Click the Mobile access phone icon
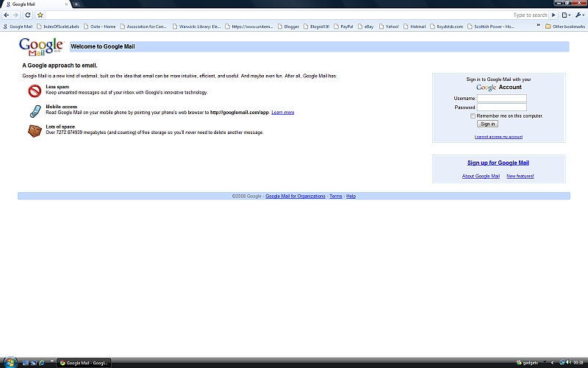The image size is (588, 368). [x=35, y=111]
